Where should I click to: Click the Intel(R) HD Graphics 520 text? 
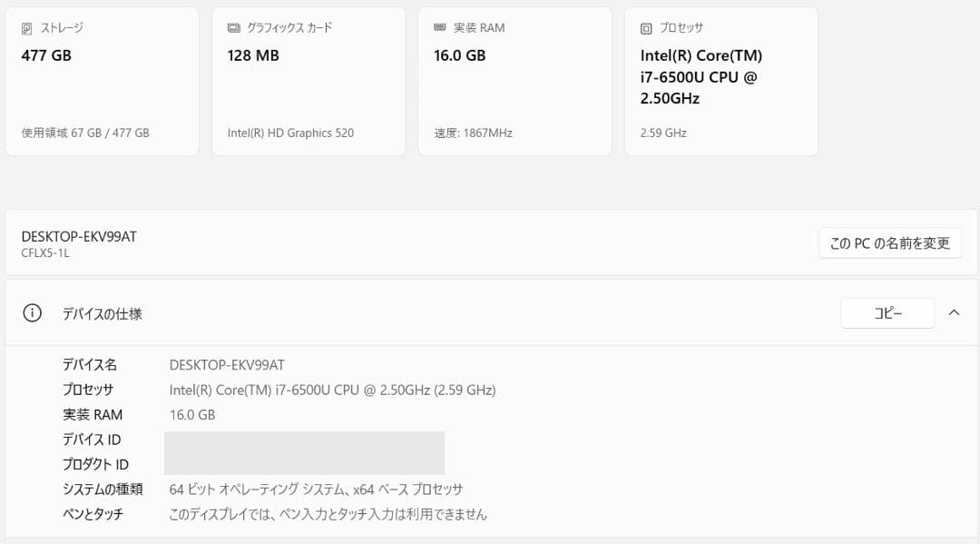tap(290, 133)
